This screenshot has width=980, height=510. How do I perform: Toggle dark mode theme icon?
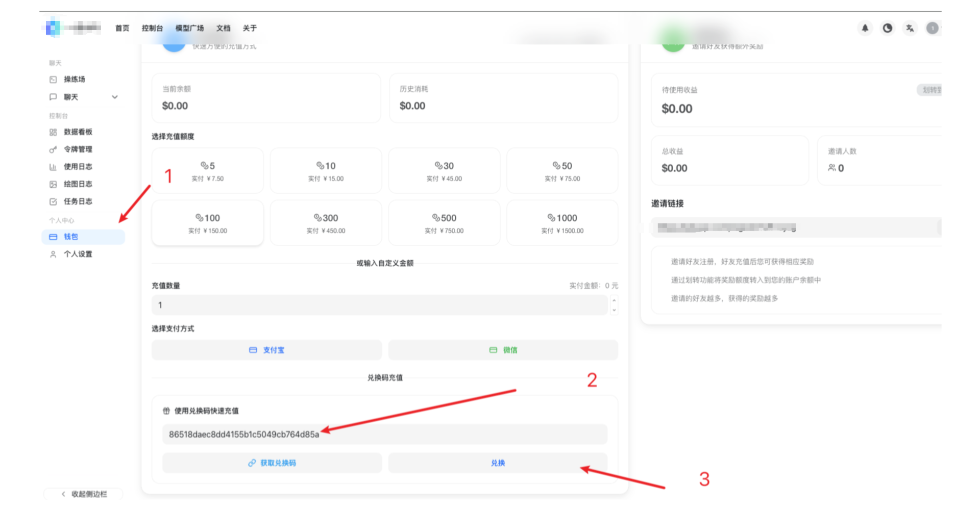click(x=888, y=28)
